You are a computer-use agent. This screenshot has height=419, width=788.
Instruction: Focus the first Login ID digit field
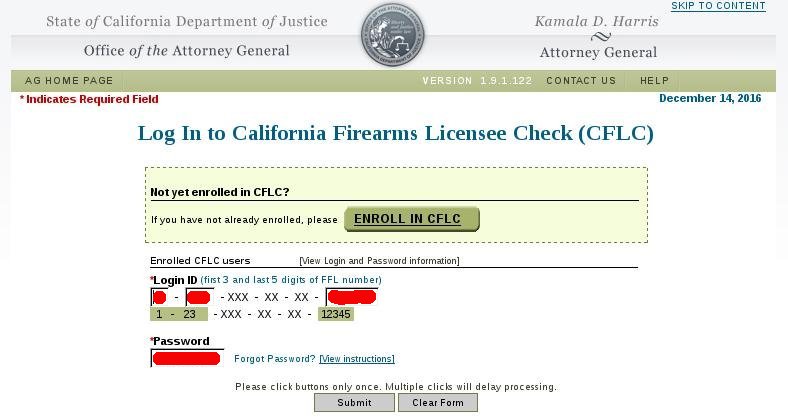(159, 297)
